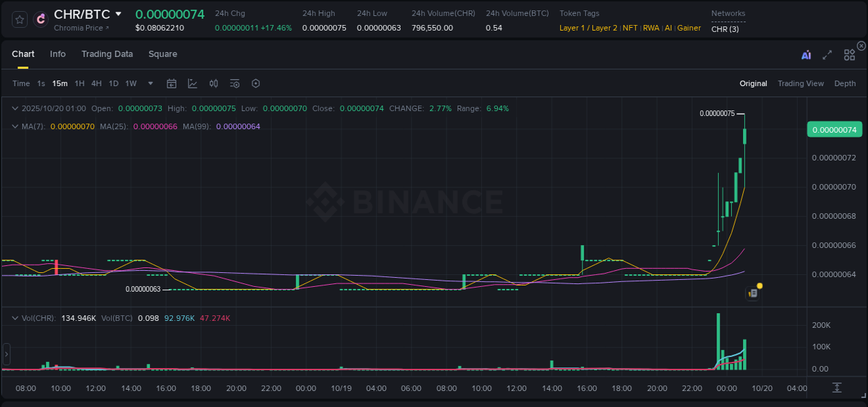Select the line chart style icon
This screenshot has width=868, height=407.
coord(192,83)
